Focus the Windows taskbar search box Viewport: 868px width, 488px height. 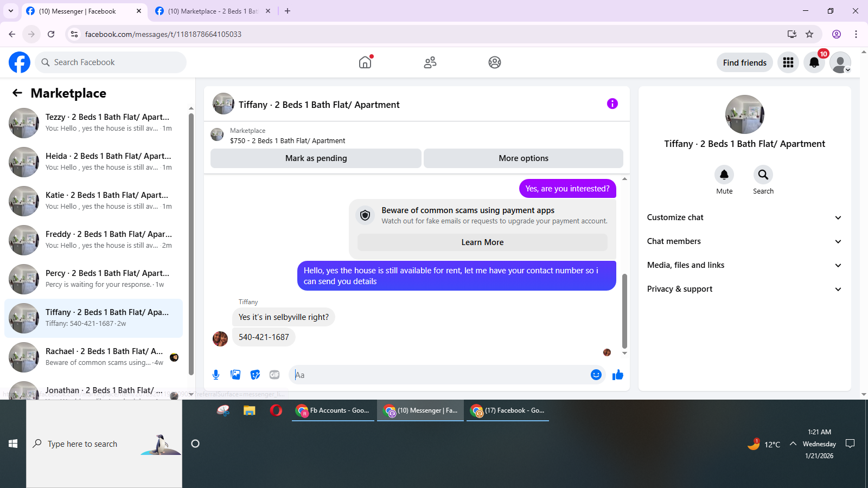click(x=104, y=444)
